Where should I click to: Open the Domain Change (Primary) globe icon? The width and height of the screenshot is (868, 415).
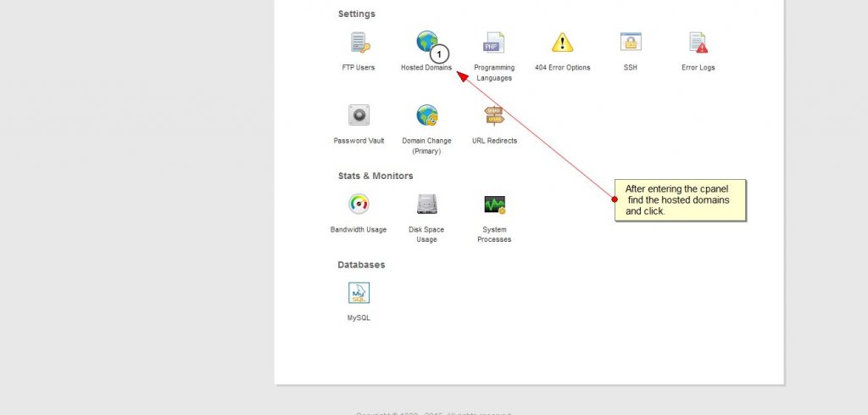click(x=427, y=115)
